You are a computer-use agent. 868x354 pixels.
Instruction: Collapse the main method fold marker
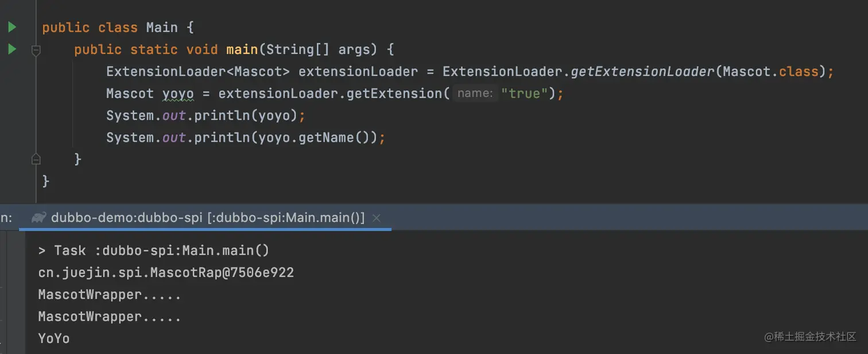tap(36, 50)
